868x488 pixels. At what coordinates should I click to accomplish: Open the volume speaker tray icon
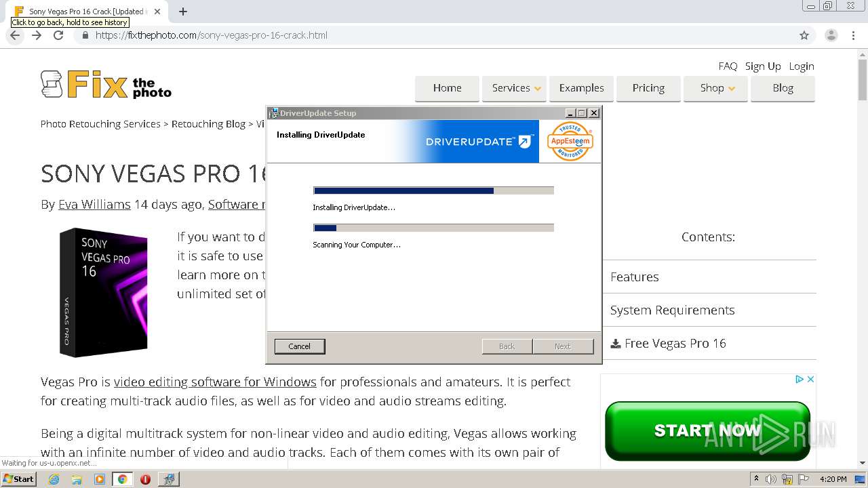[771, 479]
